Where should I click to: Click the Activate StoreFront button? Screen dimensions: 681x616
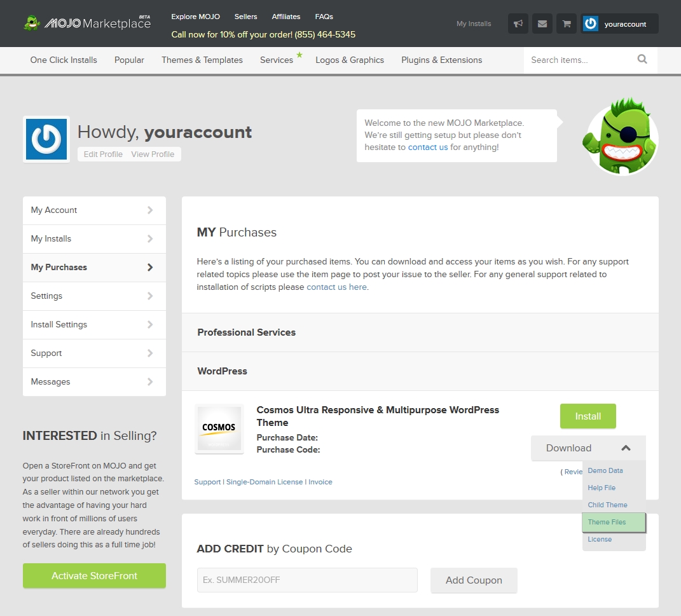tap(94, 575)
